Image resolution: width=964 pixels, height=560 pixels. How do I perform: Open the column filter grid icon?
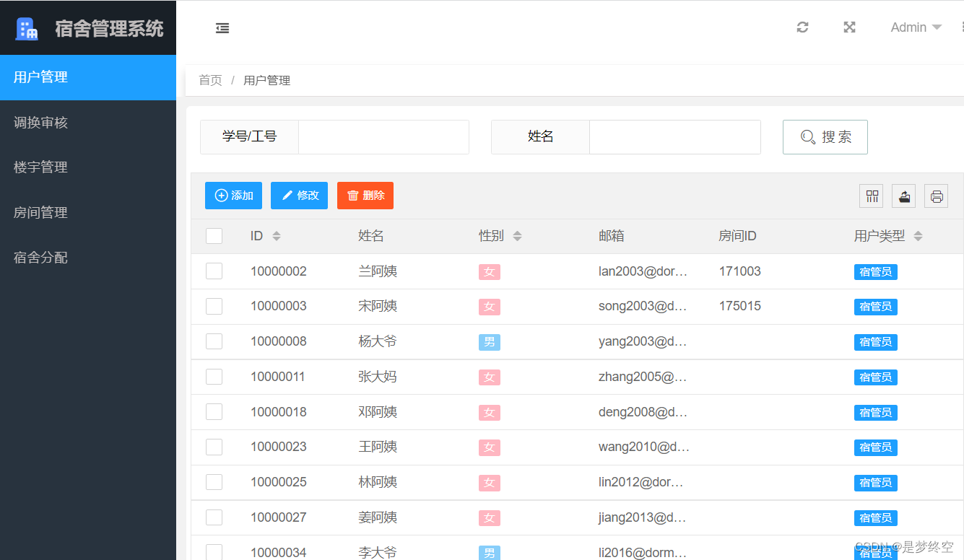[x=872, y=196]
